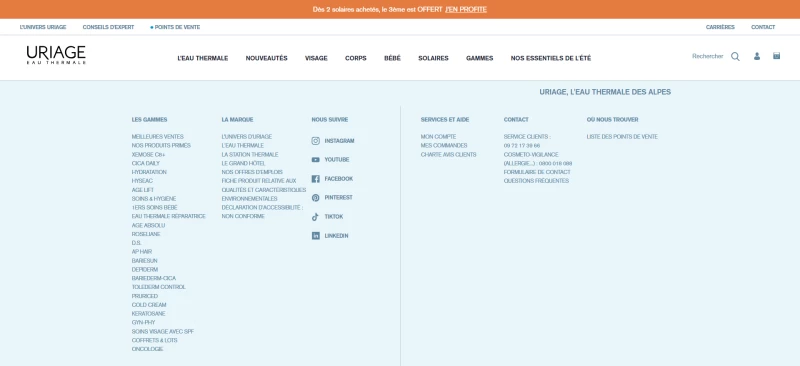Open FORMULAIRE DE CONTACT link

pos(537,172)
